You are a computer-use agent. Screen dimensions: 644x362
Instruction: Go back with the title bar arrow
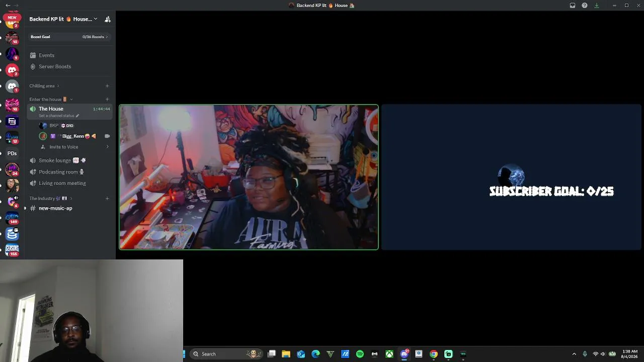pyautogui.click(x=8, y=5)
